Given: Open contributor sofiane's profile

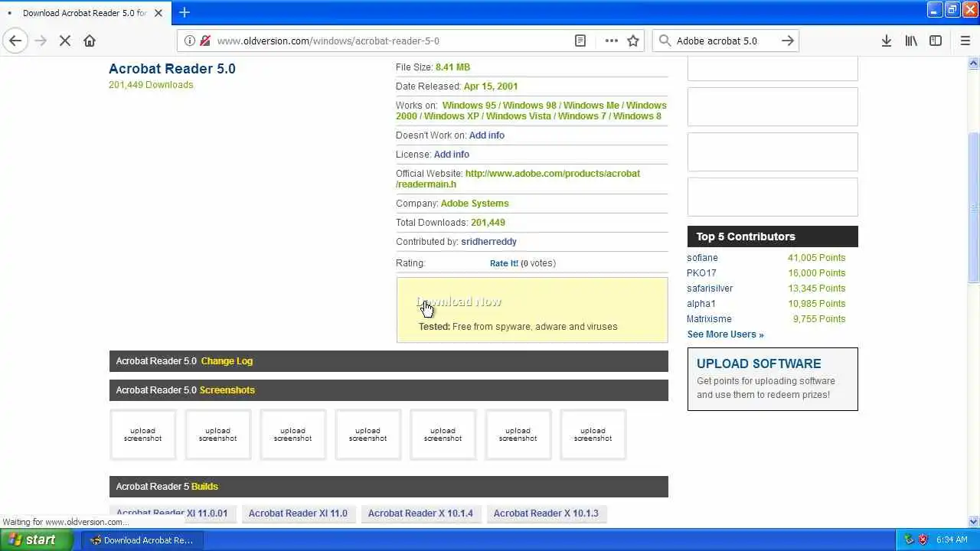Looking at the screenshot, I should pos(702,258).
